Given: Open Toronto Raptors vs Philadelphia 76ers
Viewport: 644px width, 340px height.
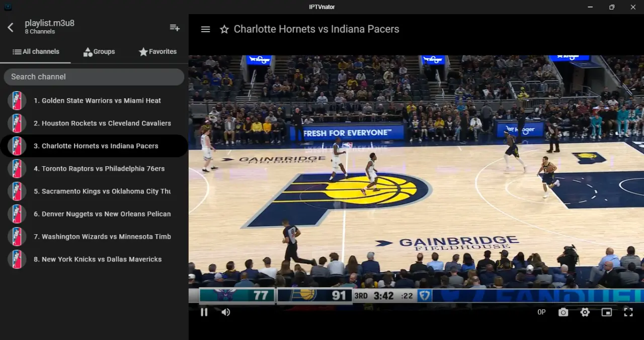Looking at the screenshot, I should 94,168.
